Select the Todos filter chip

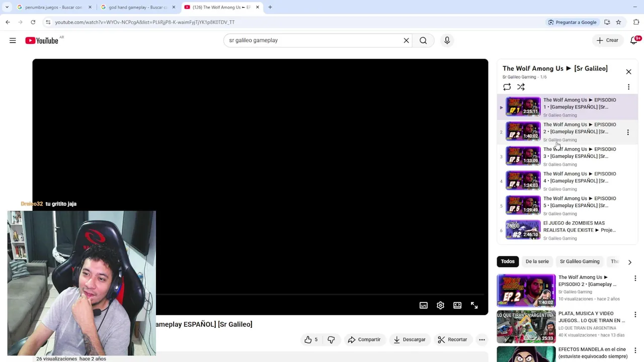(508, 261)
